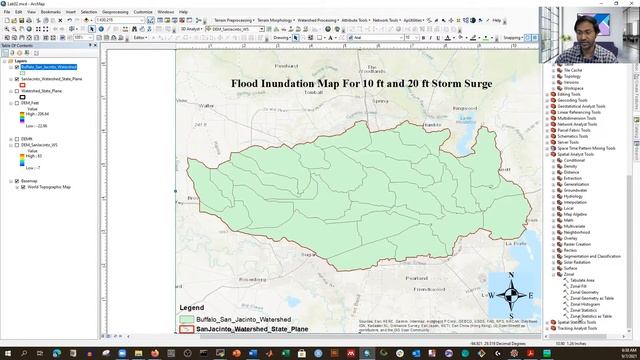Enable the DEMft layer checkbox
The width and height of the screenshot is (640, 360).
pos(17,139)
